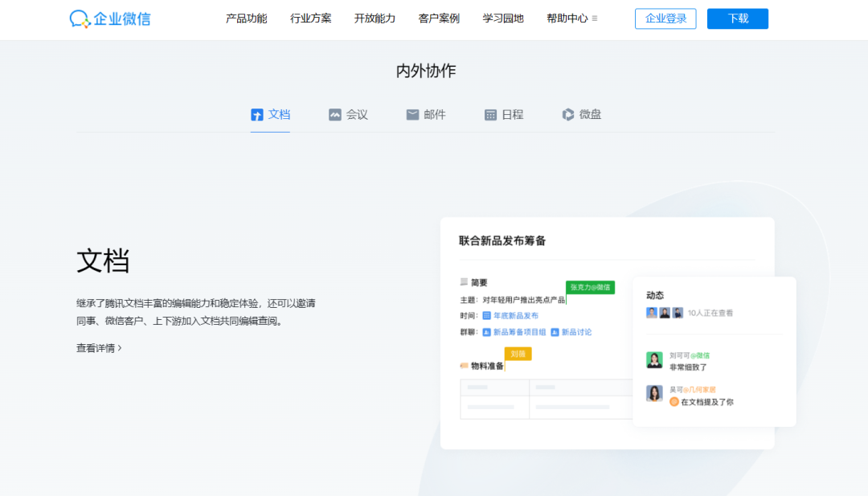Open the 新品筹备项目组 group link

[519, 332]
